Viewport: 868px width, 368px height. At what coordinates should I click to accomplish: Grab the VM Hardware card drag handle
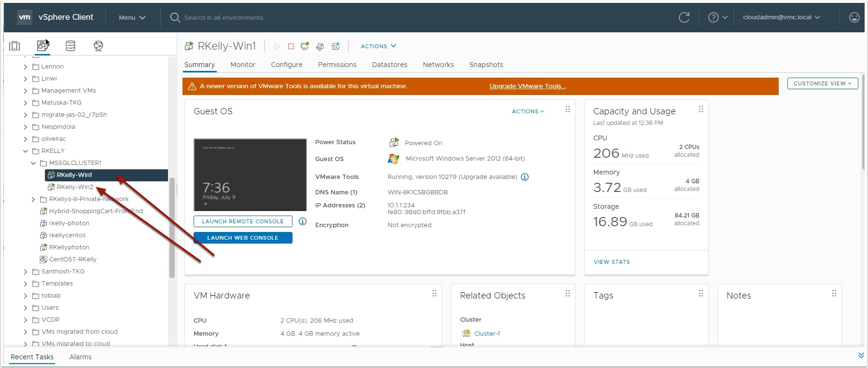click(434, 293)
